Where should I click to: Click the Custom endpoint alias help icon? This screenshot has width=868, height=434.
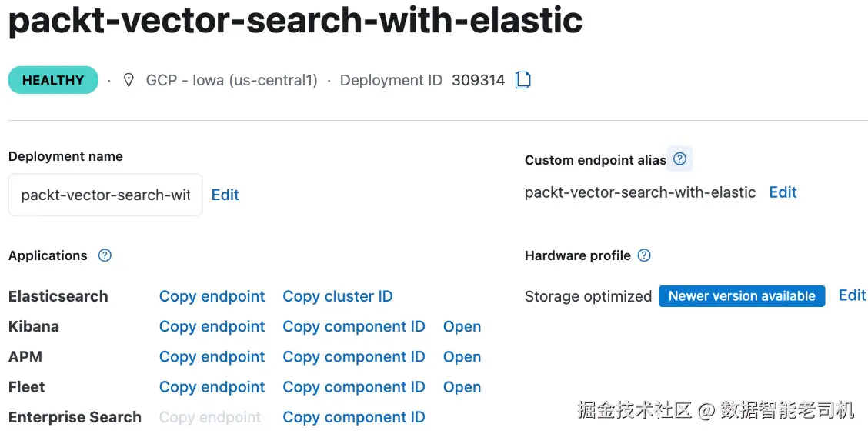pyautogui.click(x=679, y=159)
